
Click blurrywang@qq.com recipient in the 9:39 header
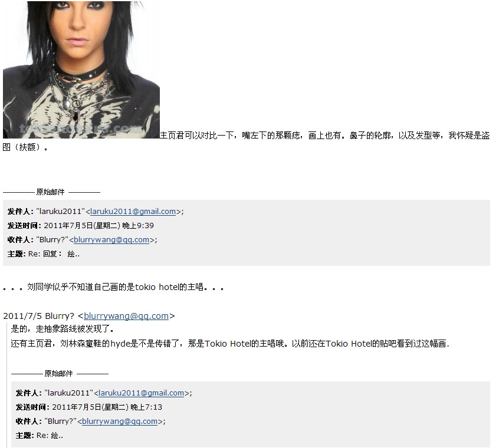point(111,240)
